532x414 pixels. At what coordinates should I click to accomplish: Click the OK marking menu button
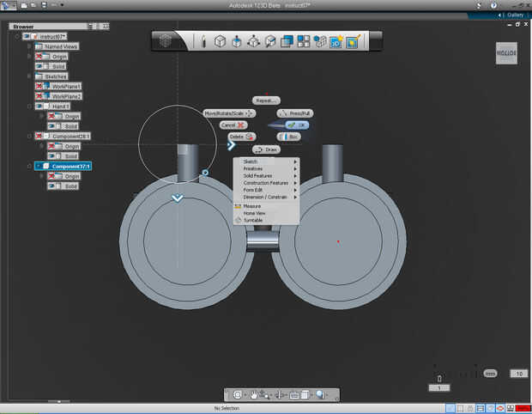point(297,125)
